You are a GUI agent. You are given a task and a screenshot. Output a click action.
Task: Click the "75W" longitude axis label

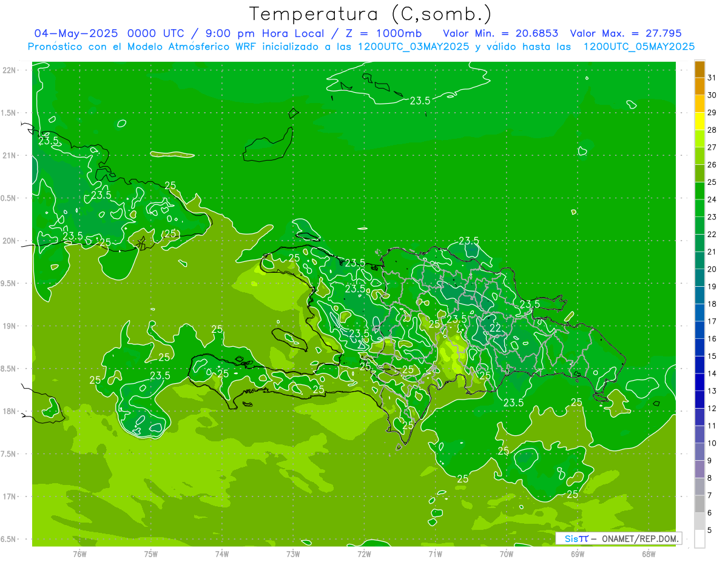click(x=151, y=554)
